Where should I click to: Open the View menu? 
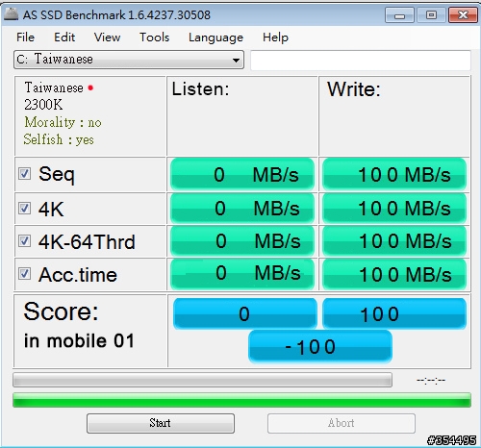point(107,37)
